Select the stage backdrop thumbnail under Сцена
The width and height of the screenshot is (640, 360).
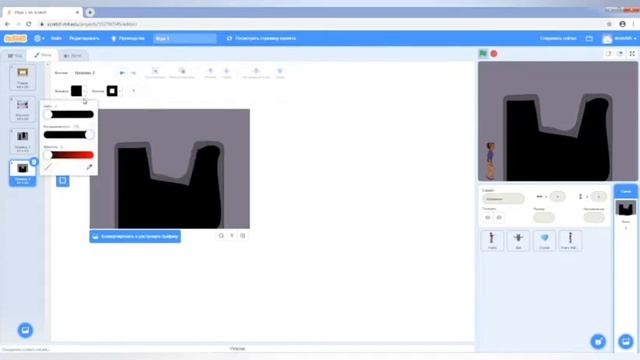(626, 209)
